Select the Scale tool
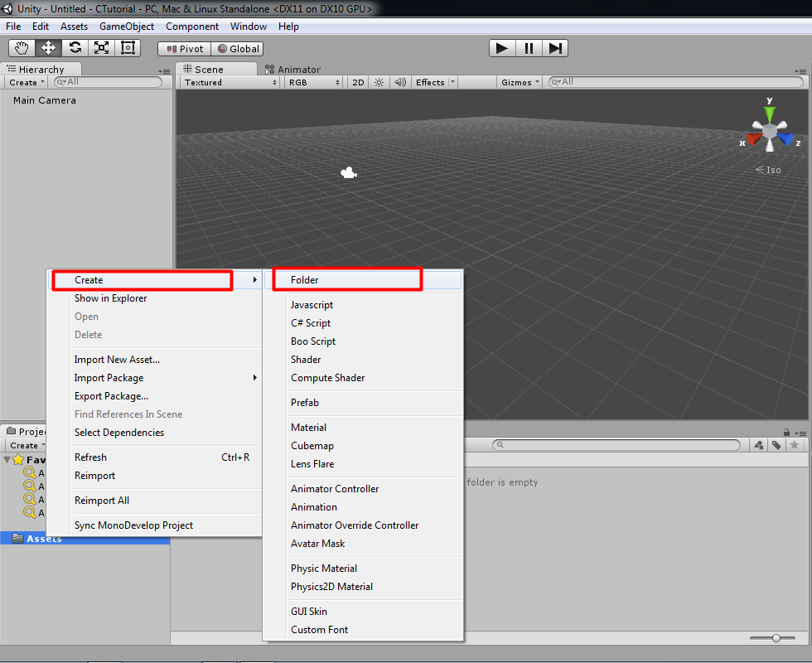This screenshot has width=812, height=663. pyautogui.click(x=101, y=47)
